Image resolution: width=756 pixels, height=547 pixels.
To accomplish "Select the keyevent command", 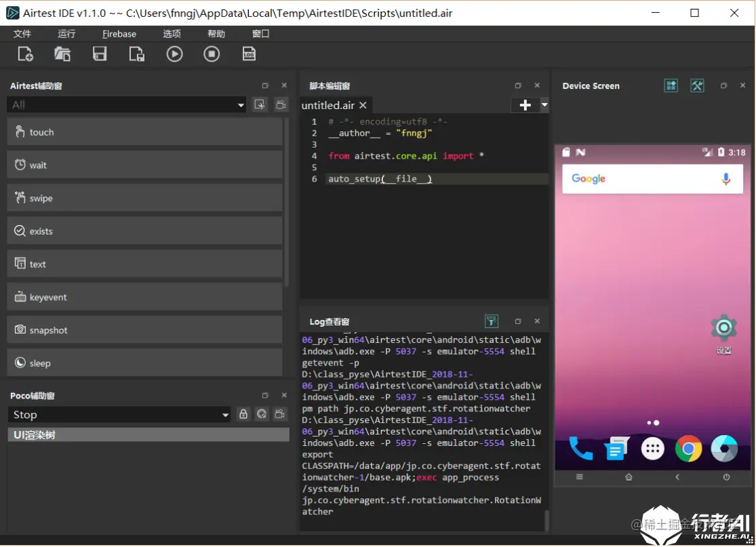I will click(x=144, y=297).
